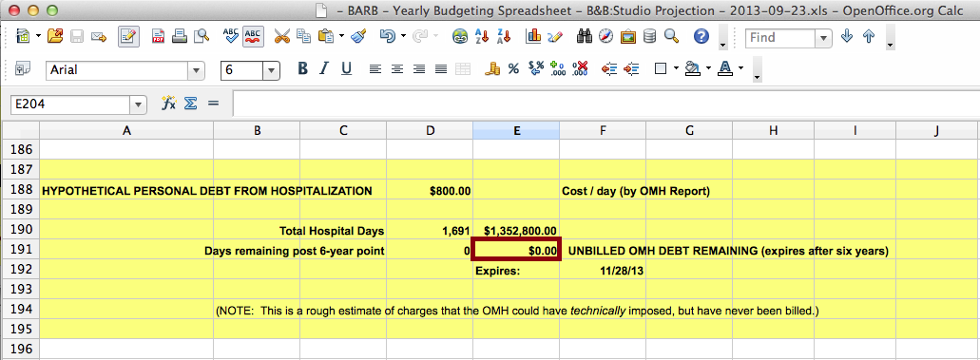
Task: Click the Undo arrow icon
Action: pos(388,36)
